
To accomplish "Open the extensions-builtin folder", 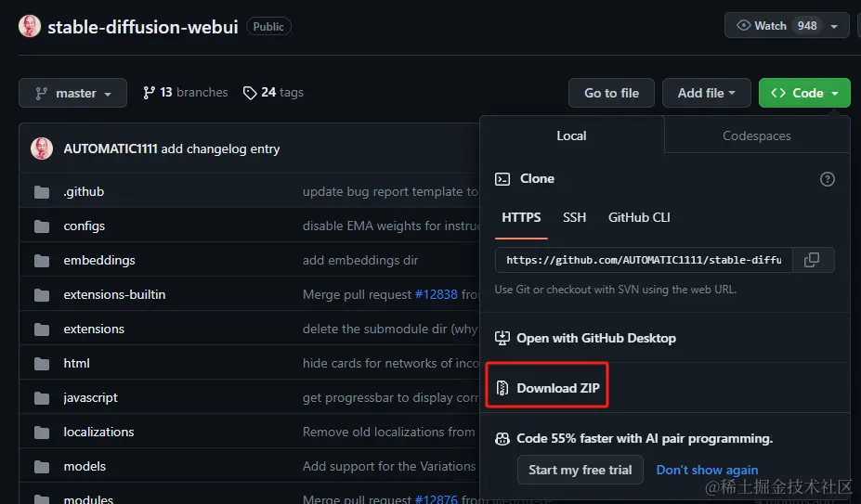I will tap(114, 295).
